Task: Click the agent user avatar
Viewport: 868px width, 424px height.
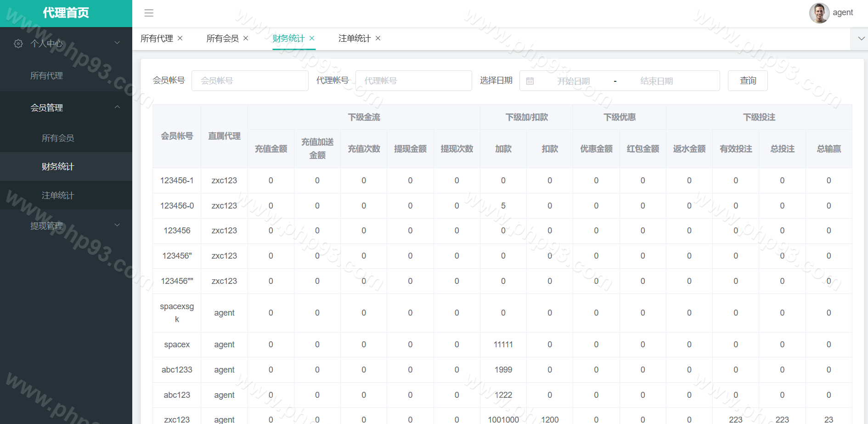Action: click(819, 13)
